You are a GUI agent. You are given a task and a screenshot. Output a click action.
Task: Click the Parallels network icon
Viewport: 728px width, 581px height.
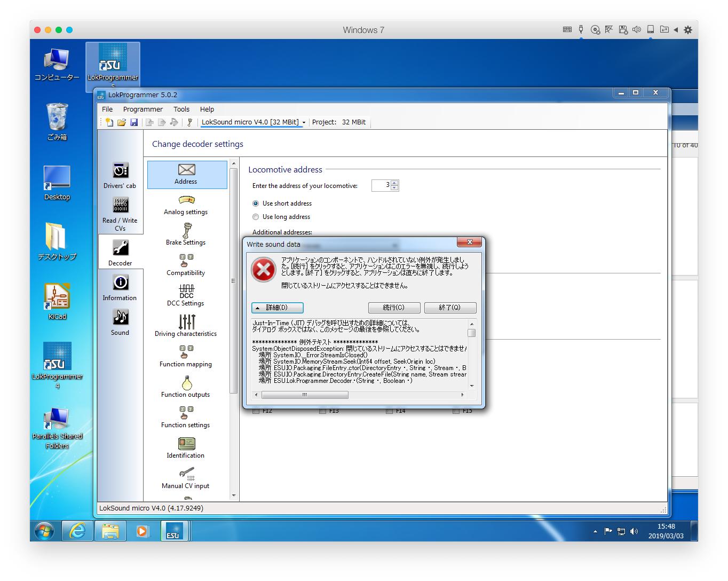608,30
